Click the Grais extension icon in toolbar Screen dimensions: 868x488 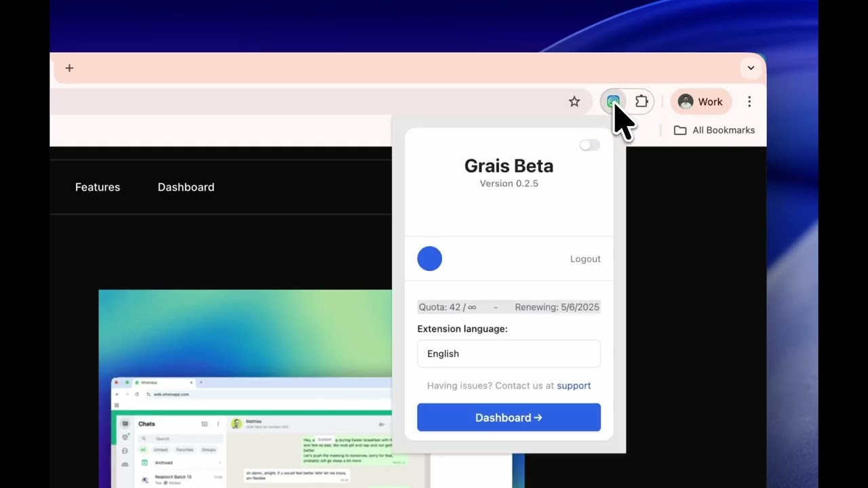[613, 102]
